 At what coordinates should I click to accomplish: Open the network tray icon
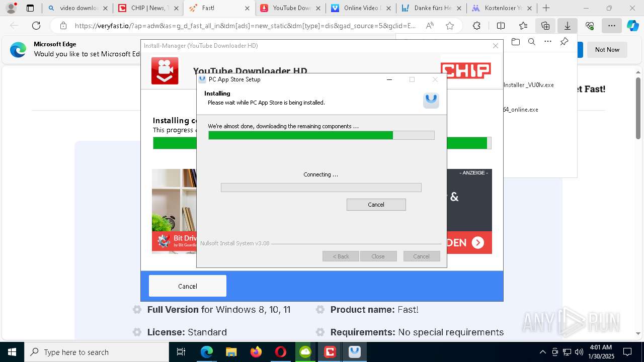tap(567, 352)
